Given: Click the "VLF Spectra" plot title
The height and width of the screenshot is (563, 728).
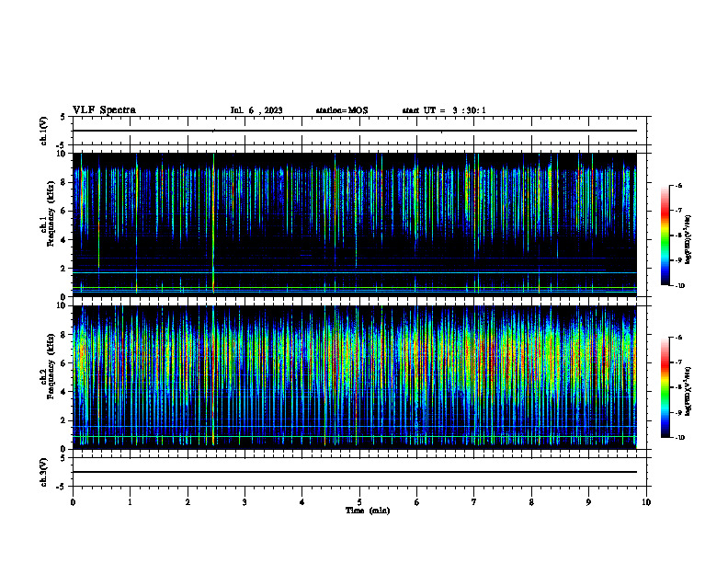Looking at the screenshot, I should tap(104, 110).
